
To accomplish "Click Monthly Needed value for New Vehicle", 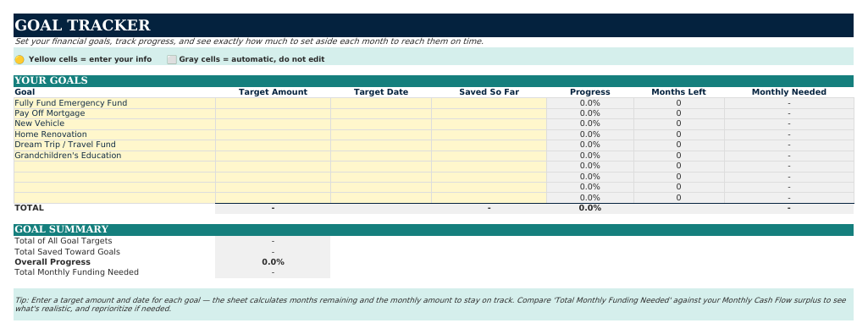I will [x=789, y=123].
